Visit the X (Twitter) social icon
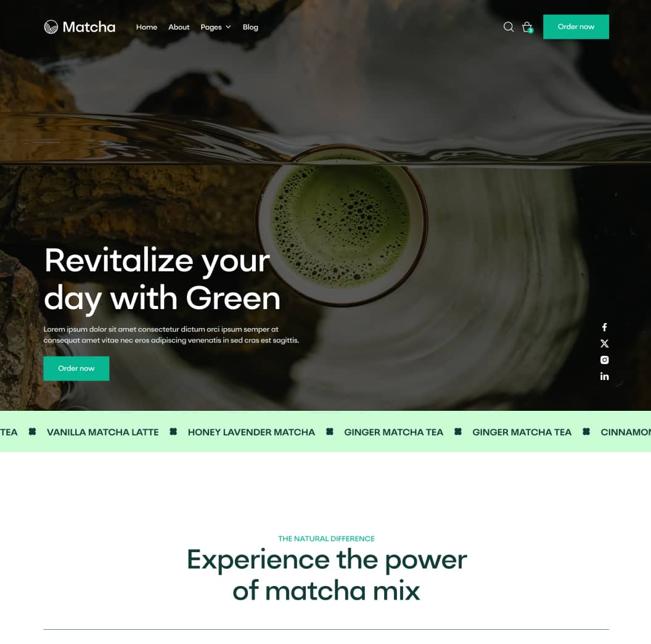Viewport: 651px width, 644px height. pyautogui.click(x=605, y=344)
